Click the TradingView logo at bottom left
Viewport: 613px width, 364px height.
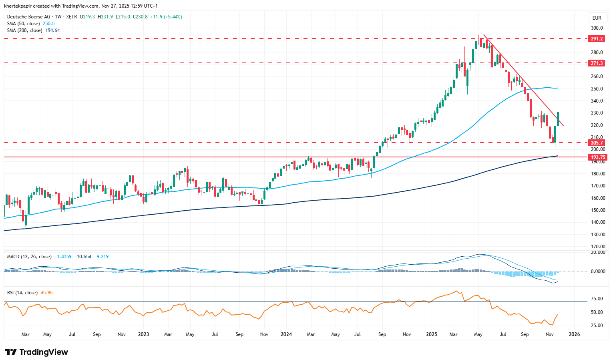pyautogui.click(x=36, y=352)
